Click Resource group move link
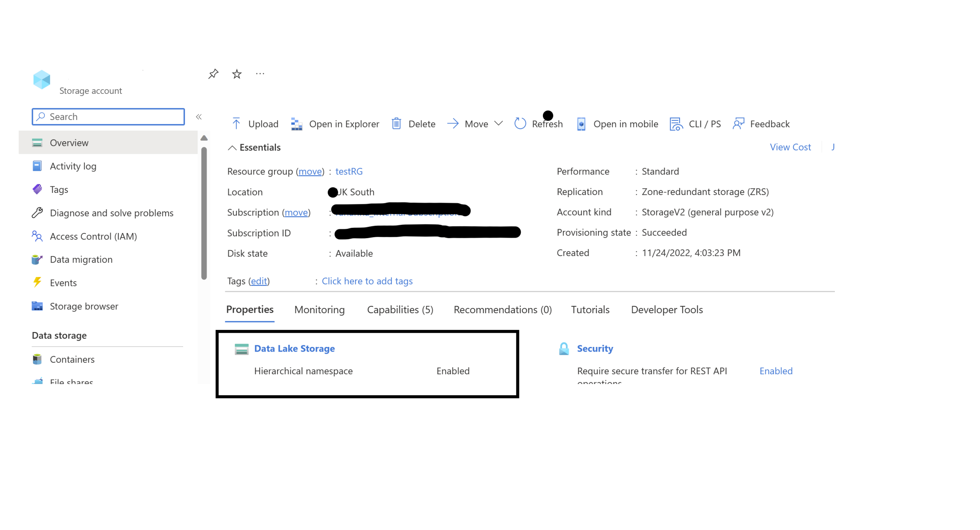 coord(310,171)
